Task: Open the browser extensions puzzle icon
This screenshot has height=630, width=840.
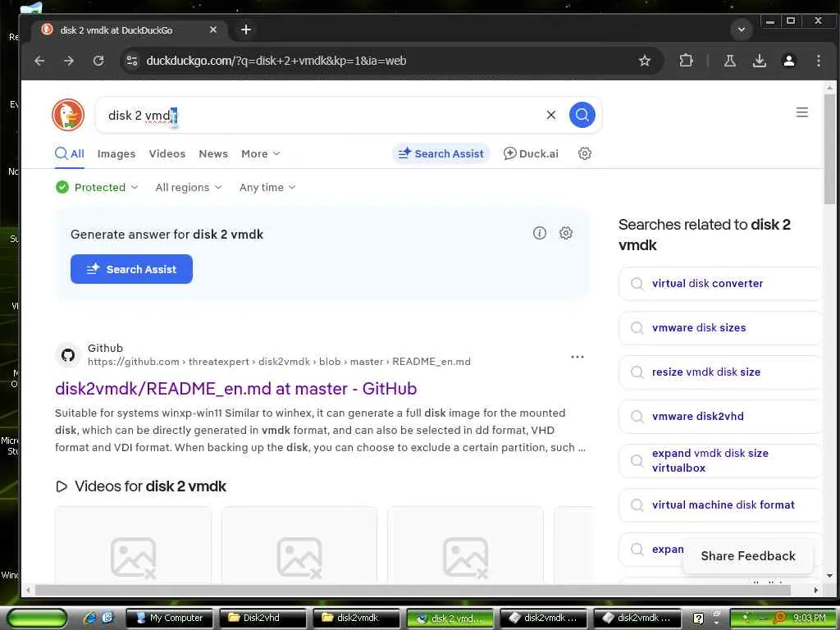Action: click(686, 61)
